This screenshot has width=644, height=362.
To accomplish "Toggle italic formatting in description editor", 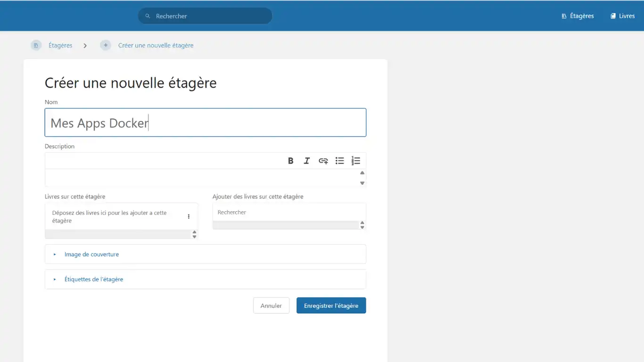I will tap(307, 161).
